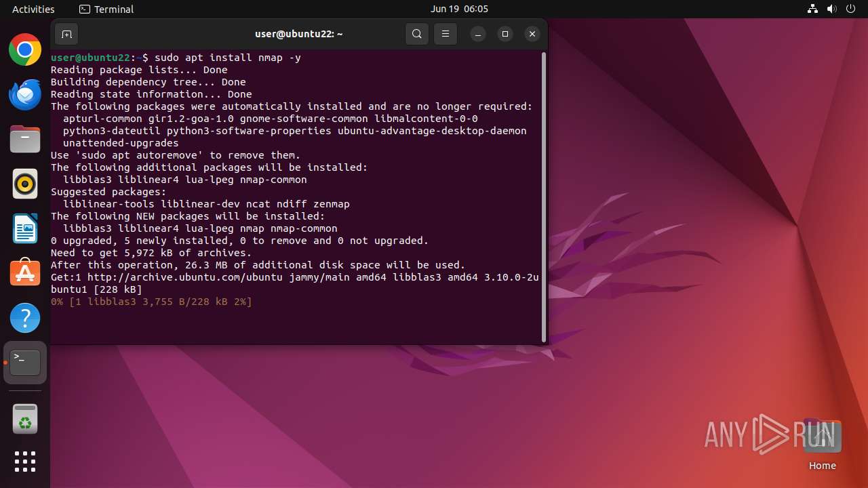Open the Activities overview

[33, 9]
